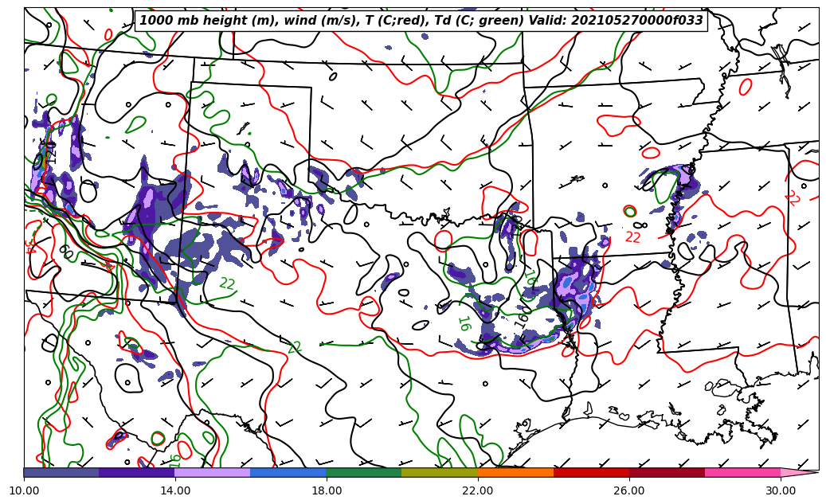
Task: Pick the olive 20–22 colorbar segment
Action: pyautogui.click(x=440, y=472)
